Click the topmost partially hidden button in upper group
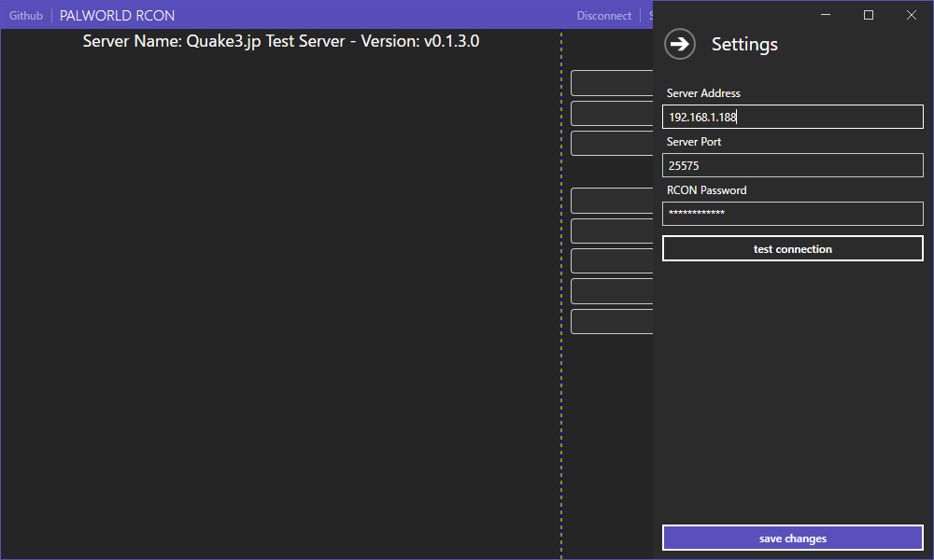The image size is (934, 560). coord(612,83)
